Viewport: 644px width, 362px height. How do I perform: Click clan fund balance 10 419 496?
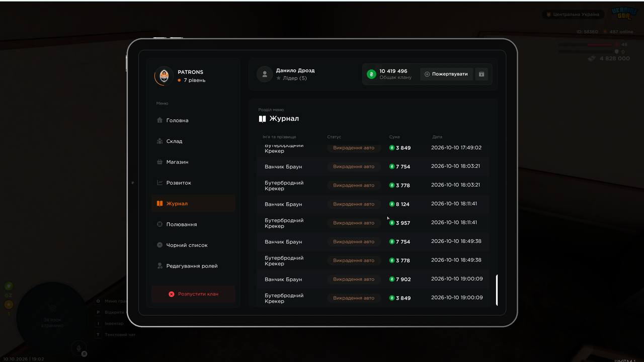[x=393, y=71]
